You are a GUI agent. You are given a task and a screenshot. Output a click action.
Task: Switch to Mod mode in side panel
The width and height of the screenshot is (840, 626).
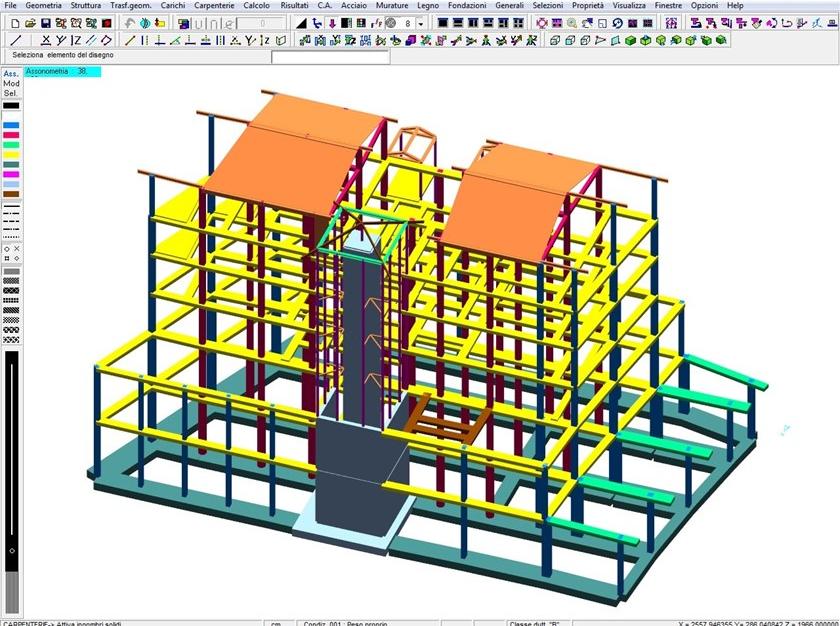[x=11, y=84]
